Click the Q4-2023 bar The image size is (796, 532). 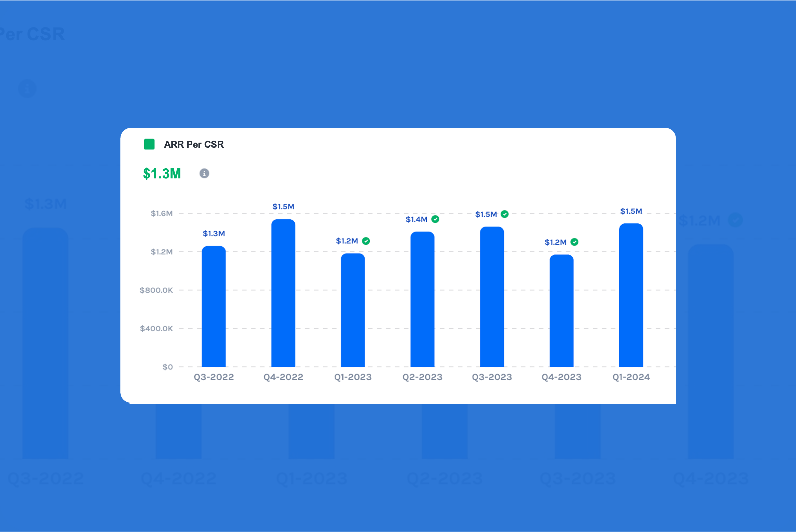click(x=561, y=311)
